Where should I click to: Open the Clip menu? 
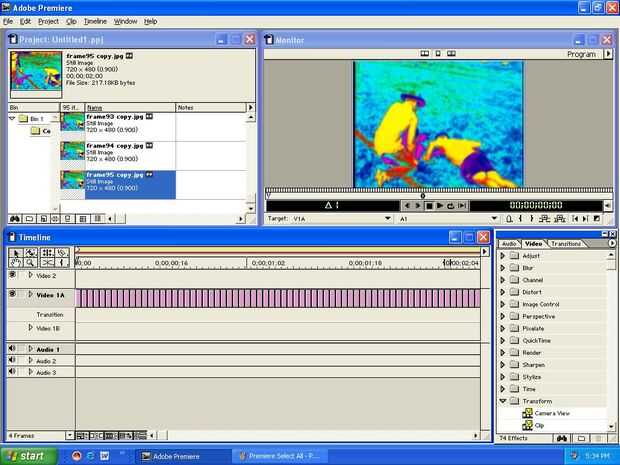(71, 21)
